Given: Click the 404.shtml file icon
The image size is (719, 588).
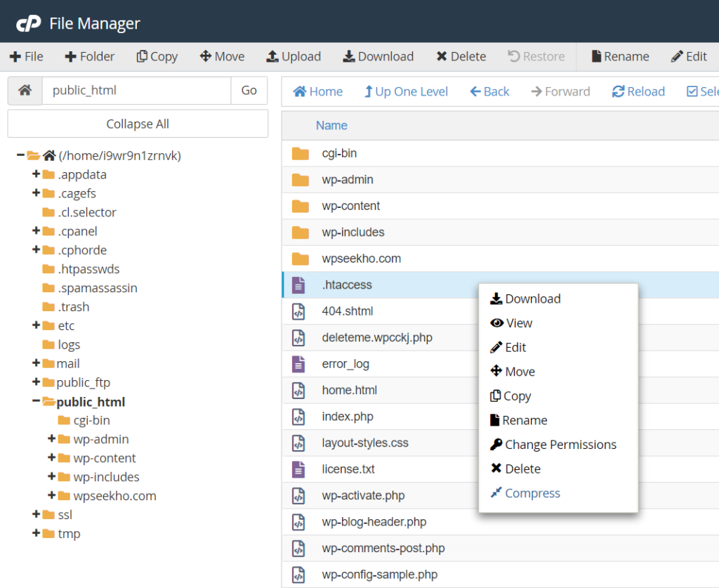Looking at the screenshot, I should (x=298, y=311).
